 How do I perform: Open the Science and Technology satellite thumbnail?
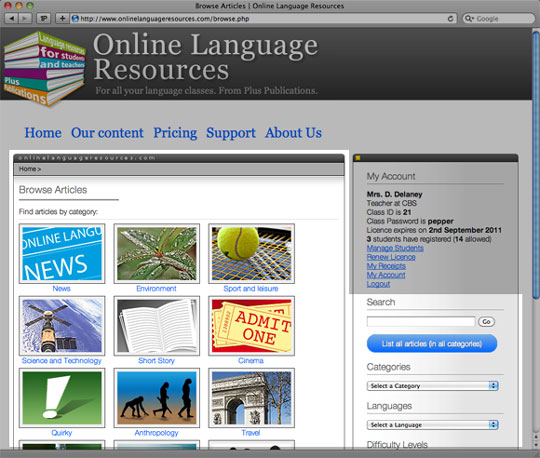tap(62, 326)
